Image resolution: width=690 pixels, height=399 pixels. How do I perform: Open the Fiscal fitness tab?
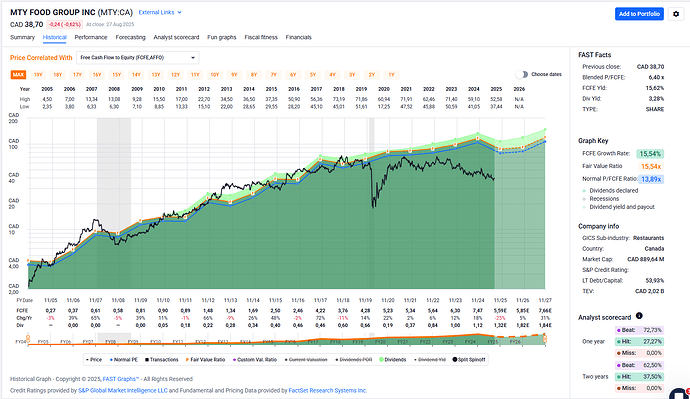coord(261,37)
